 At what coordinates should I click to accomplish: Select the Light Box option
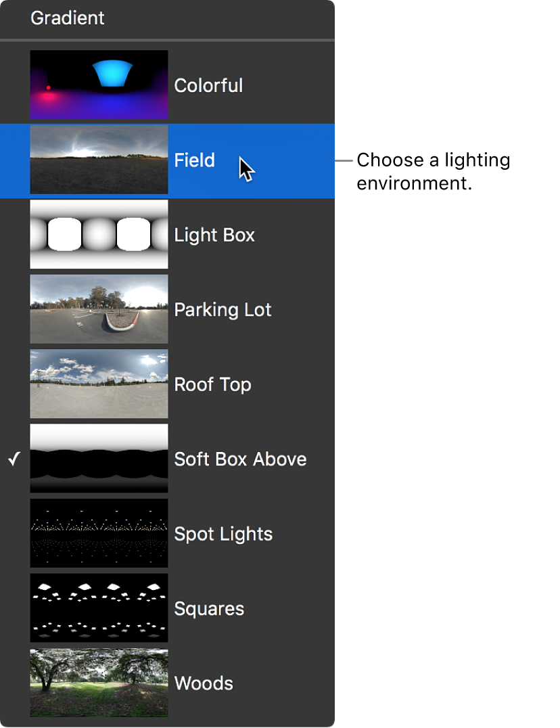pos(214,235)
